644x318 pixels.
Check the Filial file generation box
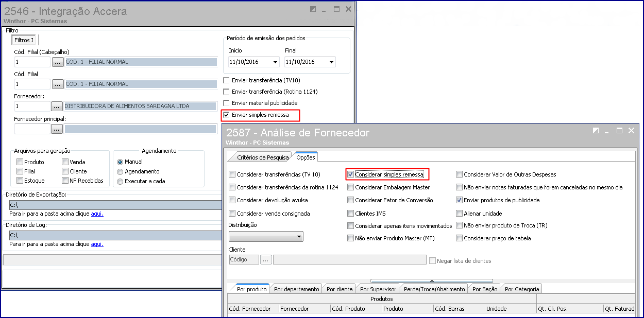(20, 171)
